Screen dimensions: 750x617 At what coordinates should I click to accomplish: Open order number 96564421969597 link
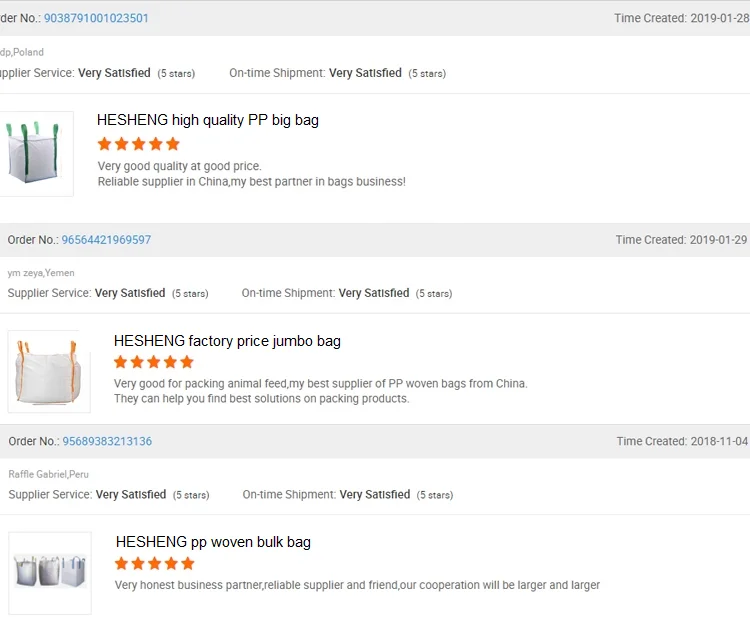click(106, 240)
